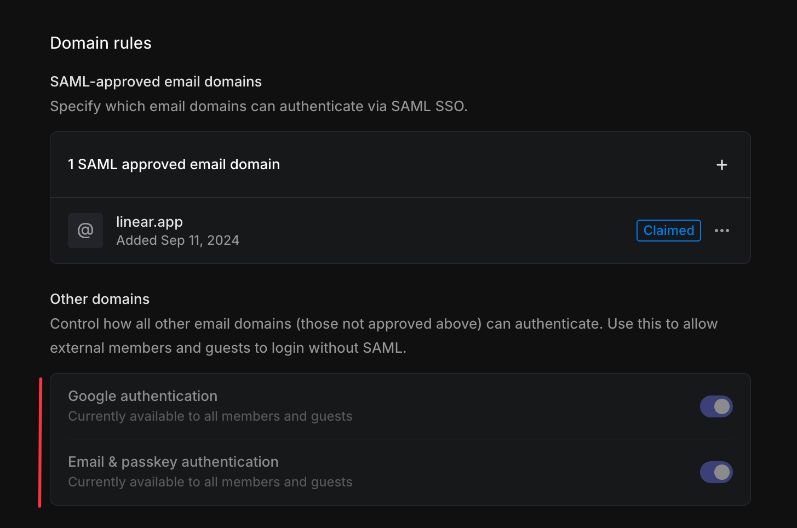797x528 pixels.
Task: Click the red vertical highlight bar
Action: (40, 440)
